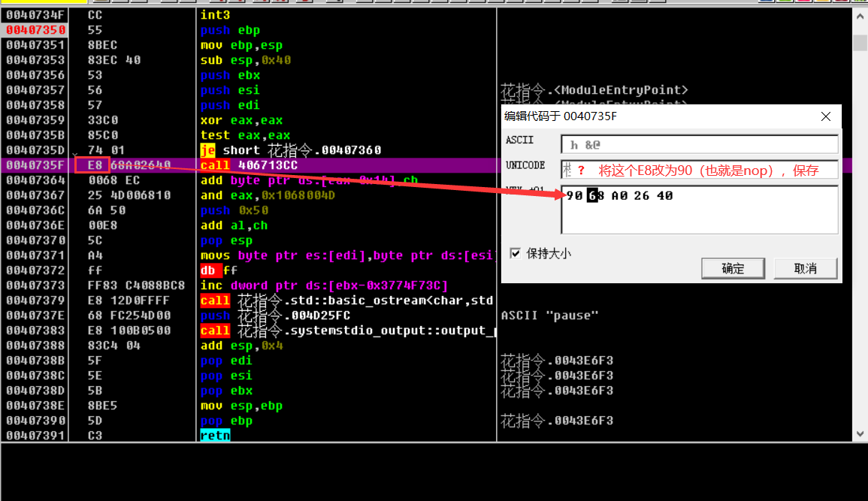Click the 'je short 花指令.00407360' instruction
The image size is (868, 501).
click(291, 150)
